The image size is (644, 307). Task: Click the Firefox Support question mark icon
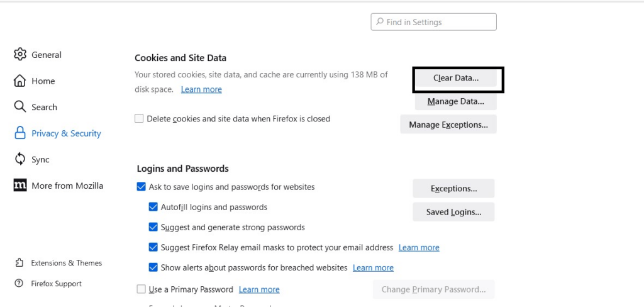tap(19, 284)
